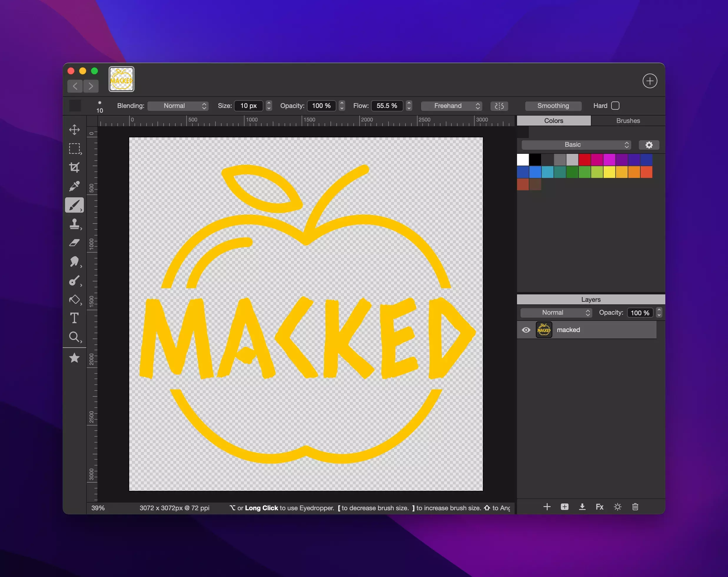Click the brush Size input field
Screen dimensions: 728x577
tap(249, 106)
